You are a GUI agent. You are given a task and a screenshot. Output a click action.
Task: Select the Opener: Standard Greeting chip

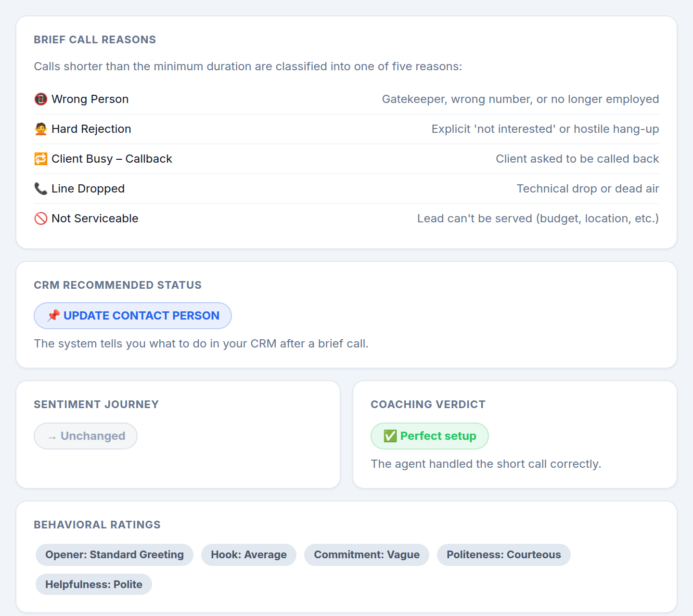[115, 555]
